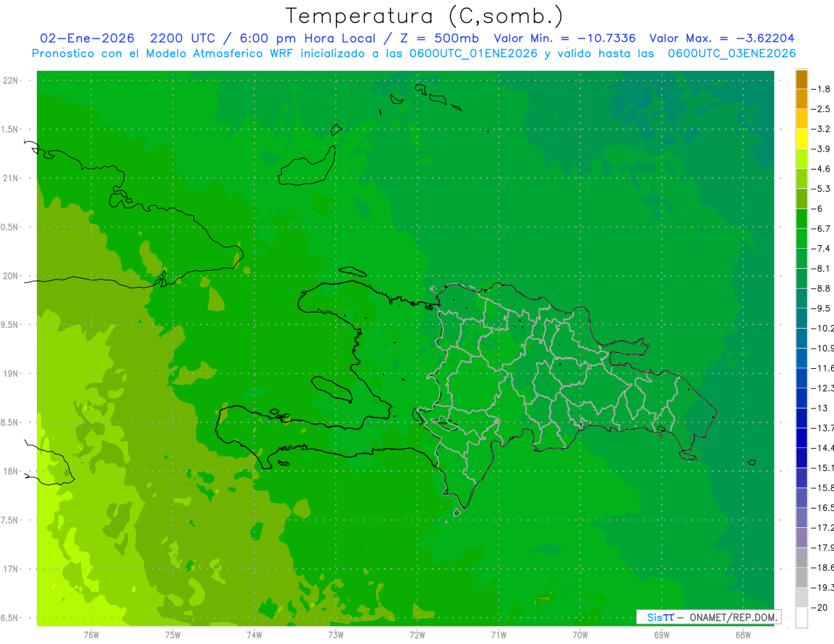
Task: Click the "-6.7" colorbar label
Action: [822, 229]
